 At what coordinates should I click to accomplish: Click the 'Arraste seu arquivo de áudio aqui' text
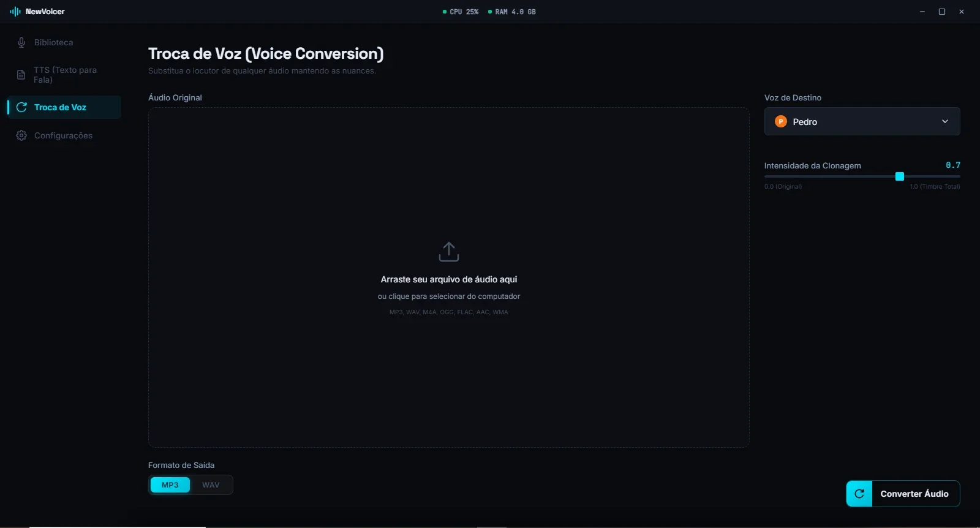[x=449, y=279]
